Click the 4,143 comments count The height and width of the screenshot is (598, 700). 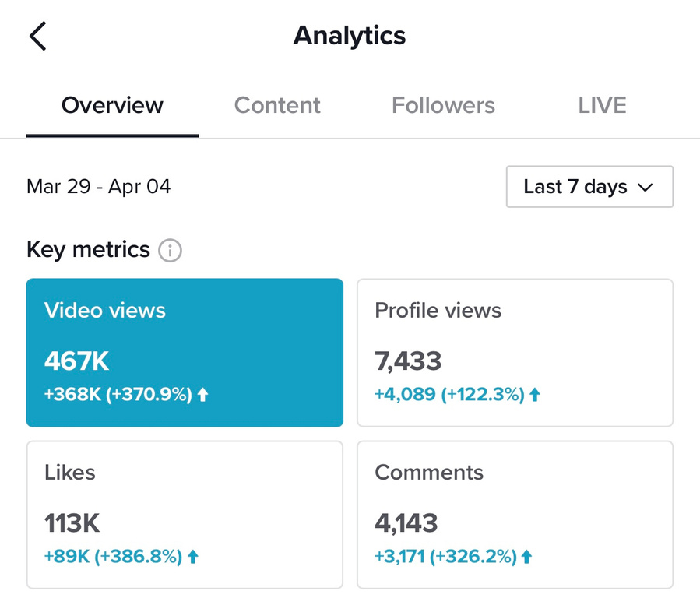pos(406,523)
